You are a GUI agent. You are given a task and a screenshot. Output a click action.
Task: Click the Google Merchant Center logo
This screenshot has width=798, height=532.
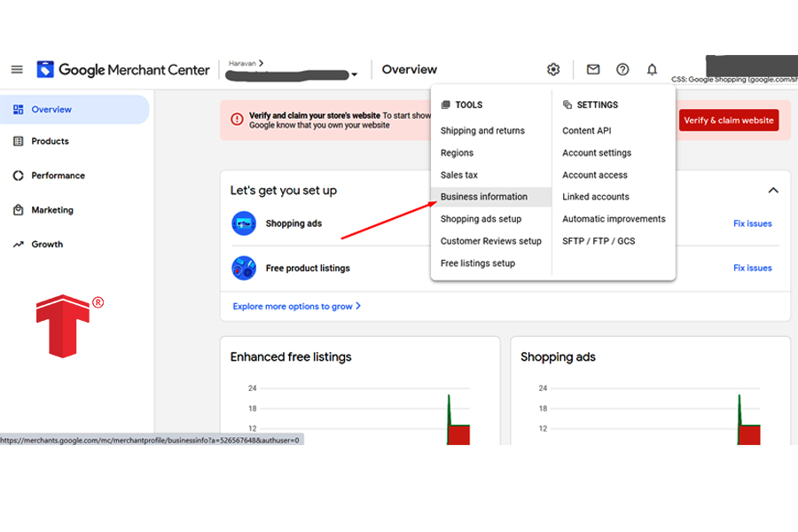pyautogui.click(x=122, y=69)
